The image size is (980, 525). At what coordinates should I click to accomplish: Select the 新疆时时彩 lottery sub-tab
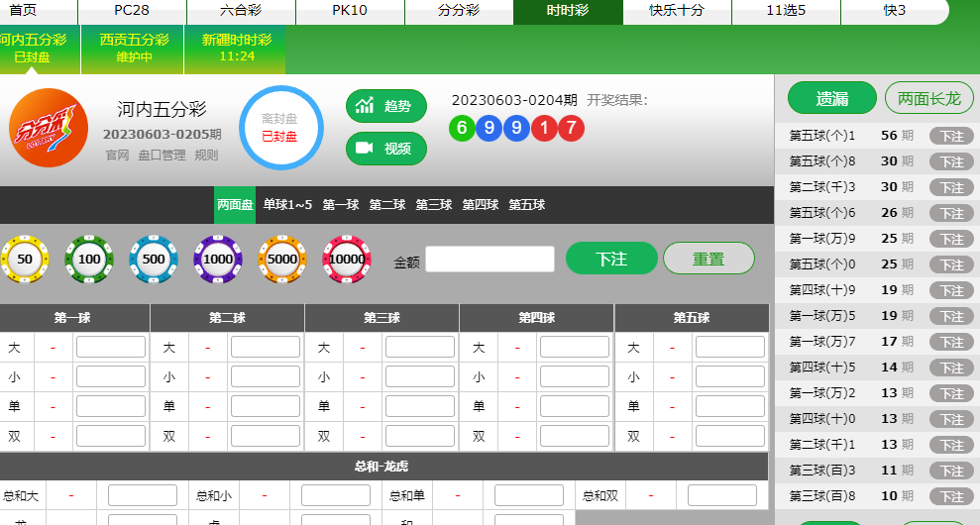(236, 48)
